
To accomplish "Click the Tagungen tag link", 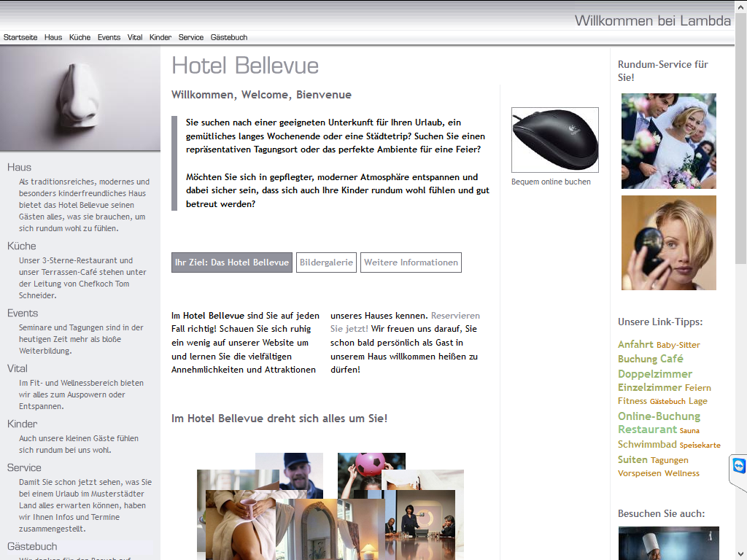I will [x=670, y=460].
